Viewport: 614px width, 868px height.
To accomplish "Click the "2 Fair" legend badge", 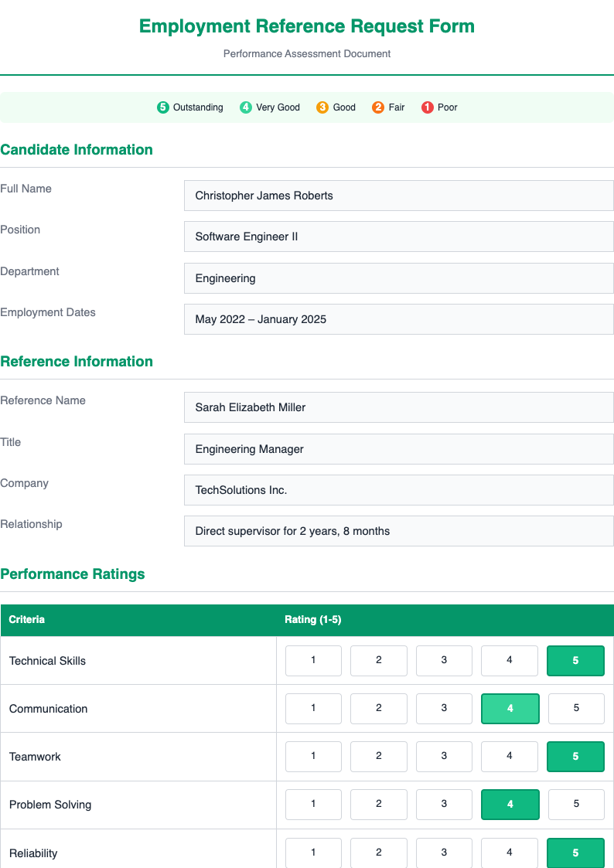I will pyautogui.click(x=388, y=107).
